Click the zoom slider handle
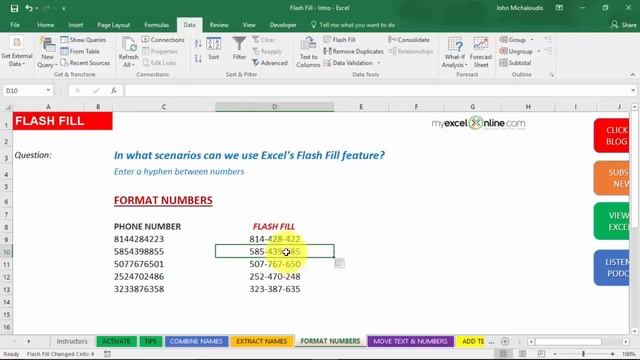The width and height of the screenshot is (640, 360). click(x=583, y=354)
